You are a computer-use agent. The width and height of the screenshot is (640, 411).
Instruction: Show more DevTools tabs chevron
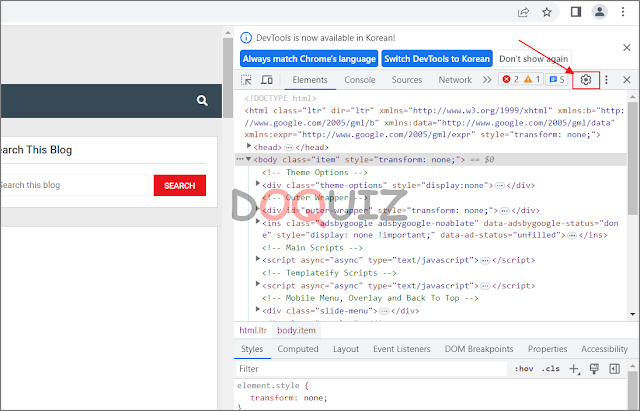[487, 80]
